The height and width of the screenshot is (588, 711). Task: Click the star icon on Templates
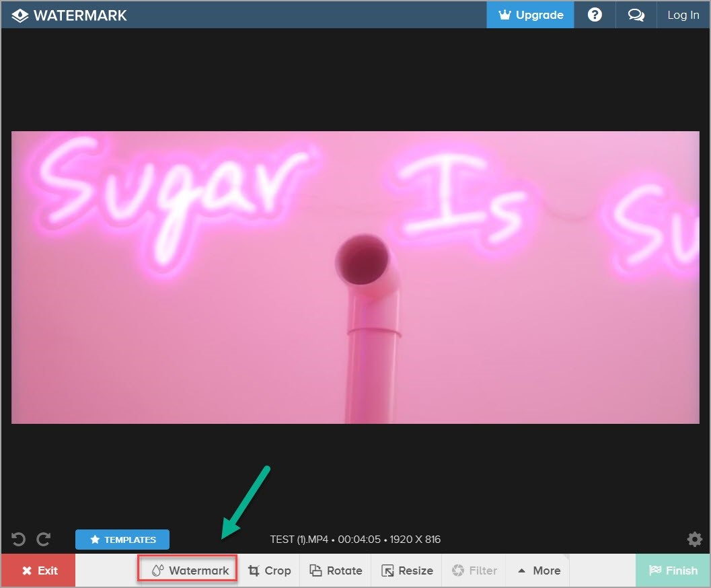click(x=94, y=539)
